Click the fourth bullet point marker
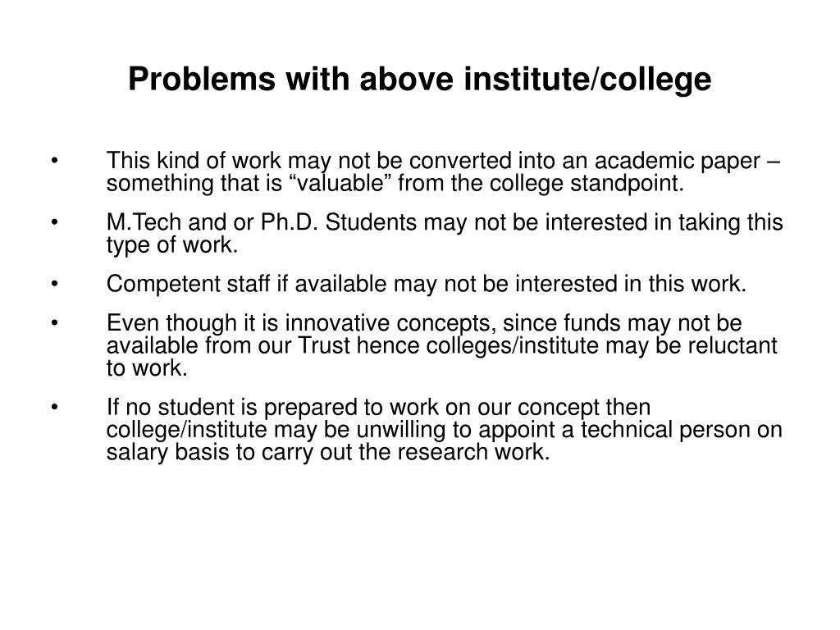Image resolution: width=840 pixels, height=630 pixels. click(x=55, y=323)
